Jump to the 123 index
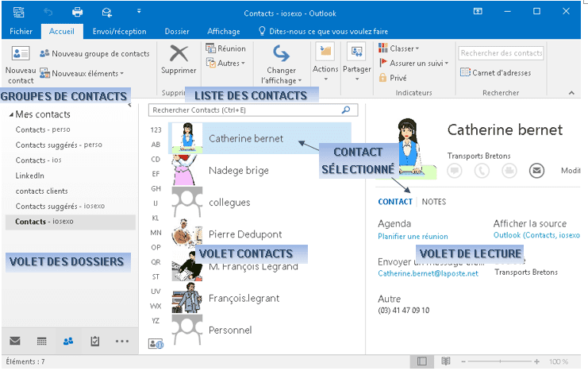Screen dimensions: 588x371 [x=156, y=130]
